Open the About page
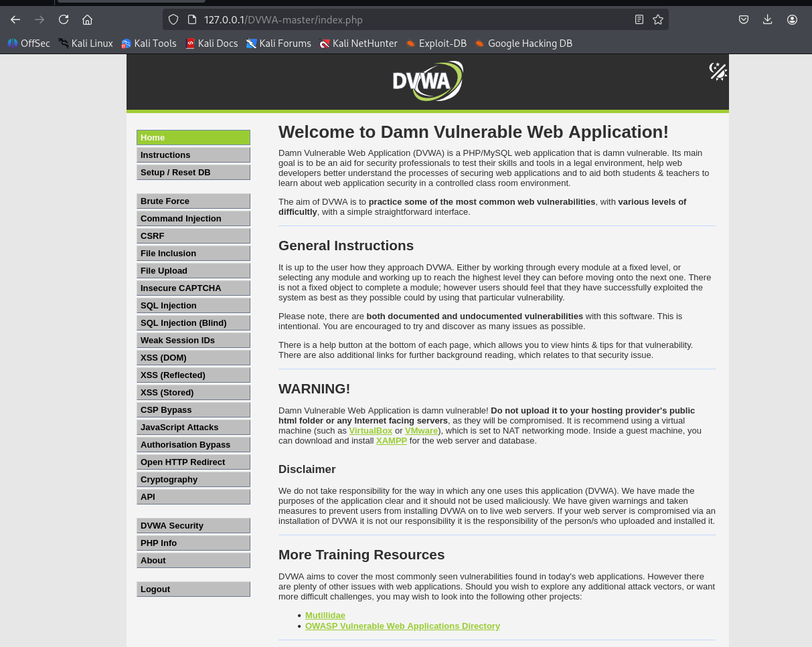Viewport: 812px width, 647px height. click(193, 560)
